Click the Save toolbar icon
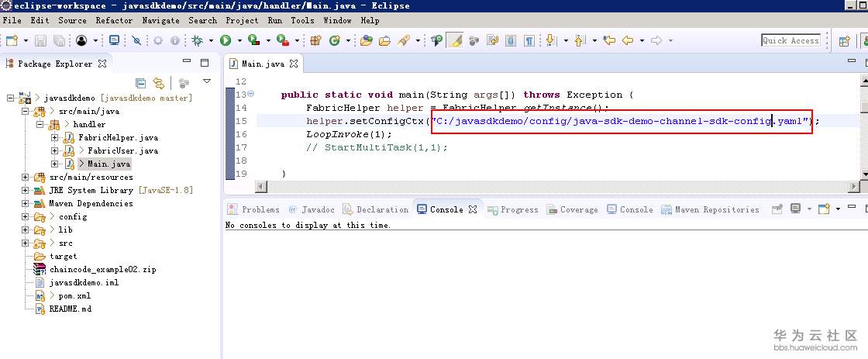Screen dimensions: 868x359 [40, 40]
